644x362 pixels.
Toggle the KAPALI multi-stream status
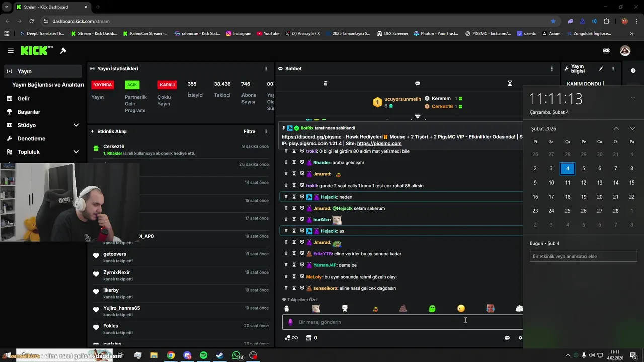coord(167,85)
